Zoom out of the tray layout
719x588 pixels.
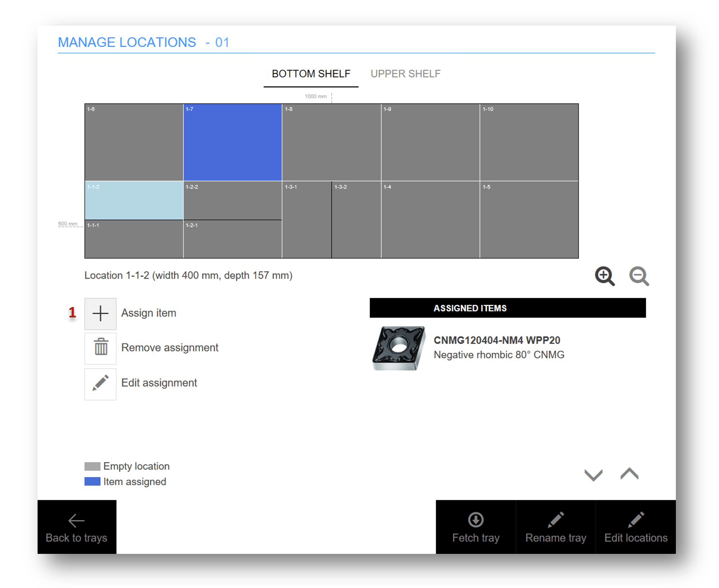[x=639, y=276]
